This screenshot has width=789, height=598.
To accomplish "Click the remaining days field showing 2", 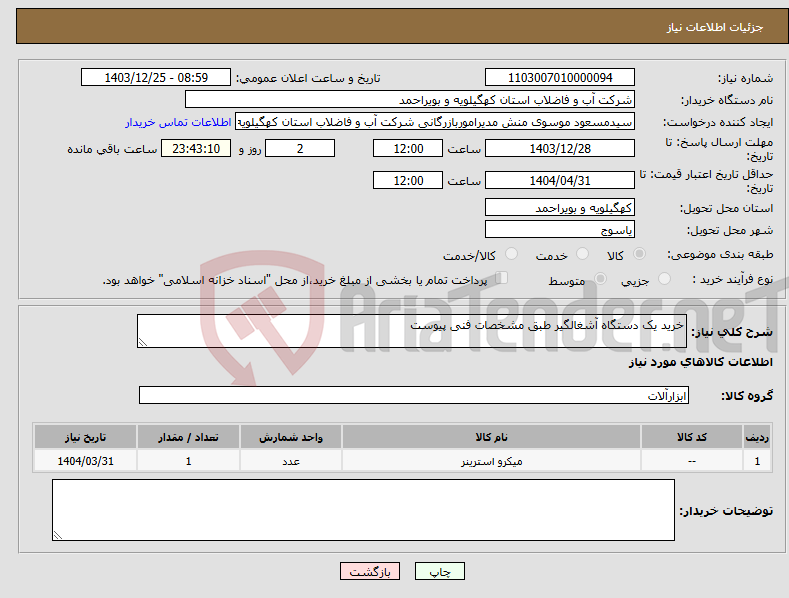I will coord(300,148).
